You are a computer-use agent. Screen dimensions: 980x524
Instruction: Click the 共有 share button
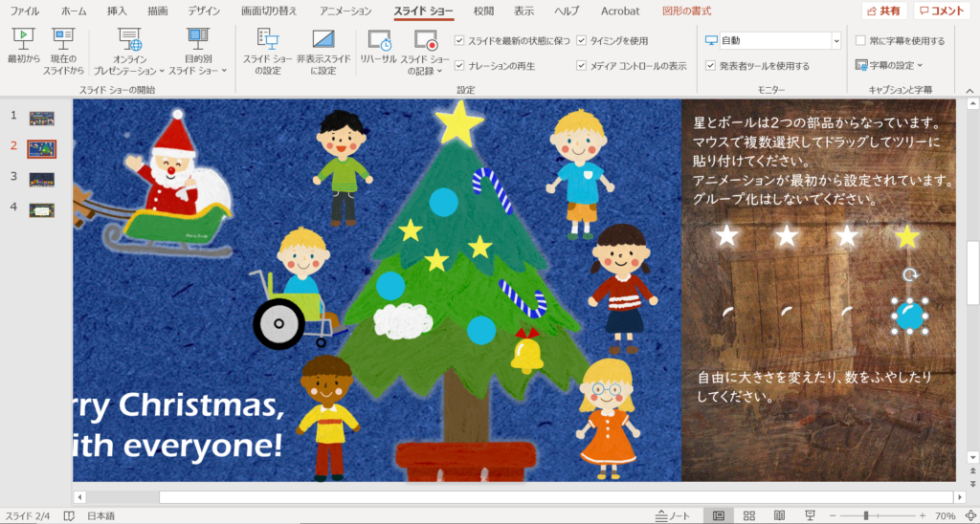click(884, 11)
